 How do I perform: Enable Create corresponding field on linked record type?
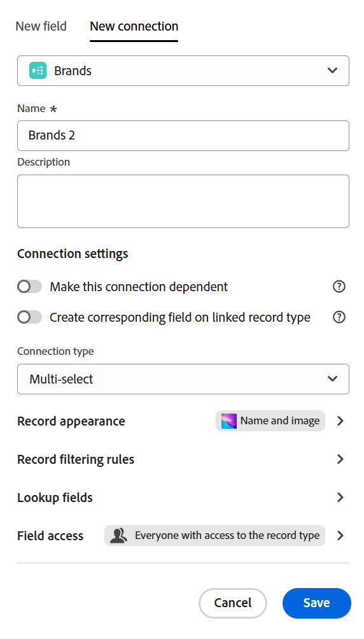[29, 317]
